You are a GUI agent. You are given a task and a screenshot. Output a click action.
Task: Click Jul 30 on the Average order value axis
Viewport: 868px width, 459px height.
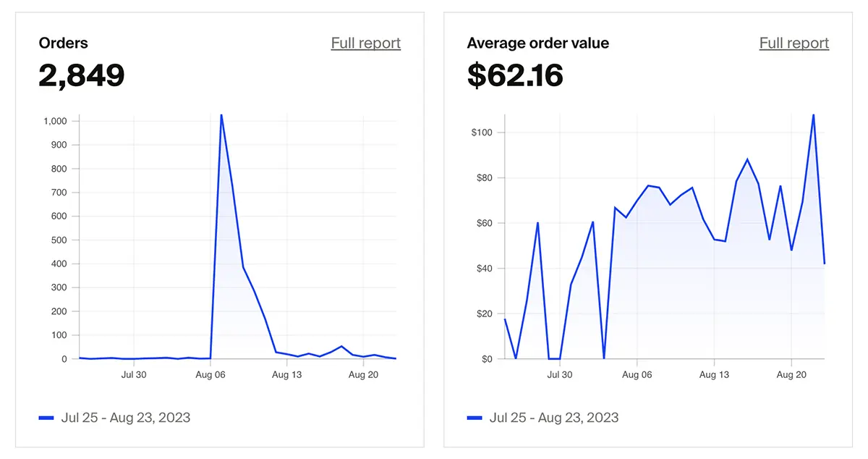tap(559, 375)
